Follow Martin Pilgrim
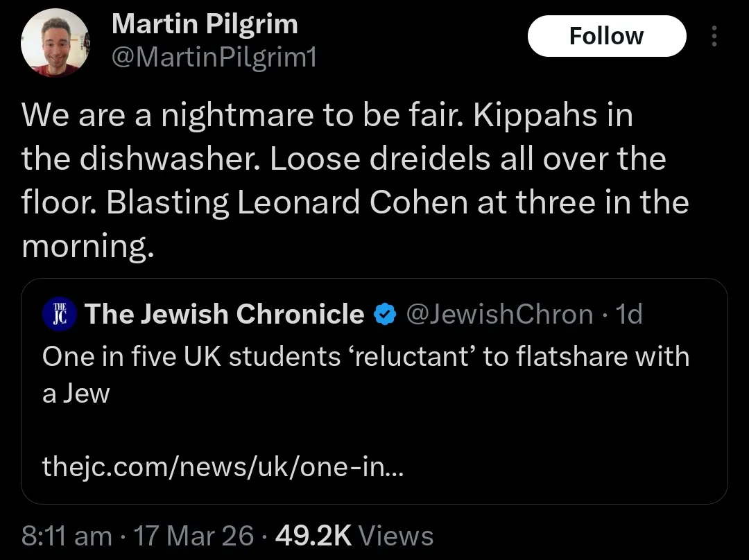The height and width of the screenshot is (560, 749). pyautogui.click(x=607, y=36)
